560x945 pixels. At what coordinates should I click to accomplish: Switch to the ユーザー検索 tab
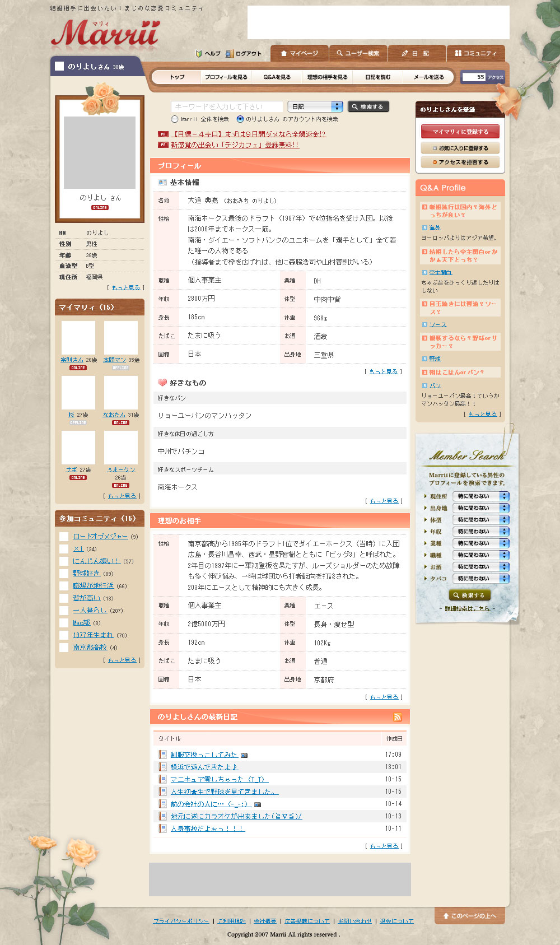pos(358,53)
